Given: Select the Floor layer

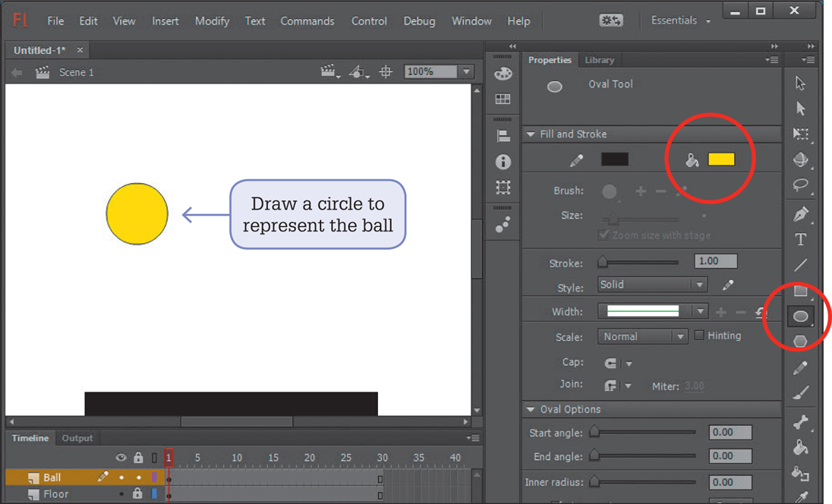Looking at the screenshot, I should point(55,494).
